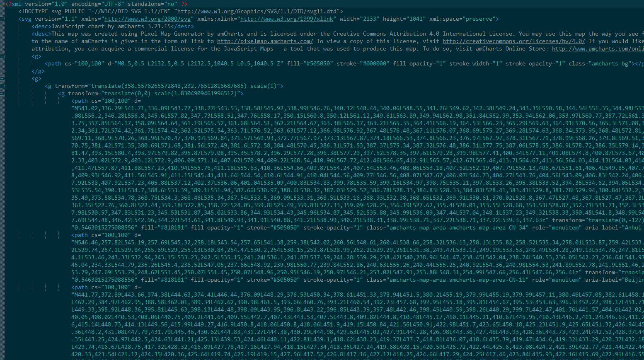Click the version="1.1" svg attribute
This screenshot has width=644, height=360.
pyautogui.click(x=56, y=19)
